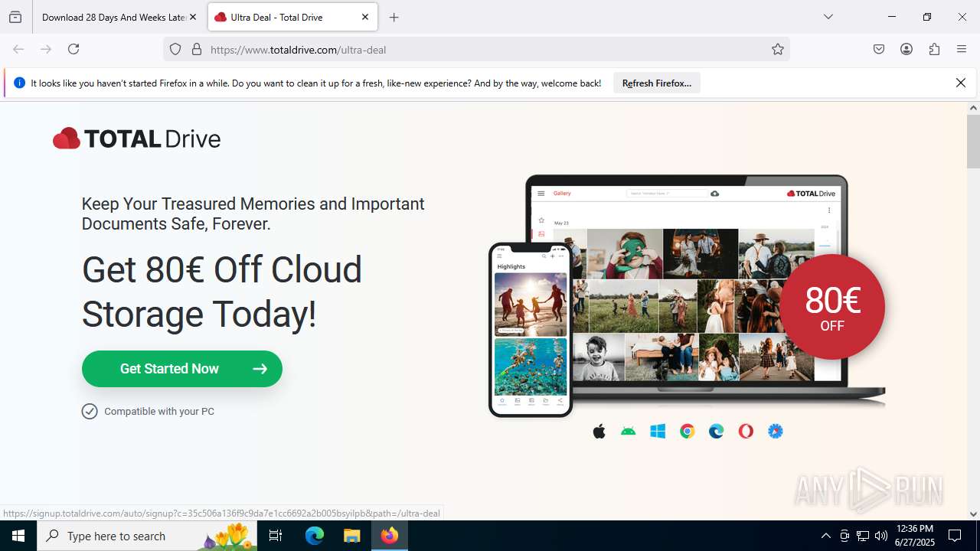This screenshot has height=551, width=980.
Task: Open tracking protection shield icon
Action: click(175, 49)
